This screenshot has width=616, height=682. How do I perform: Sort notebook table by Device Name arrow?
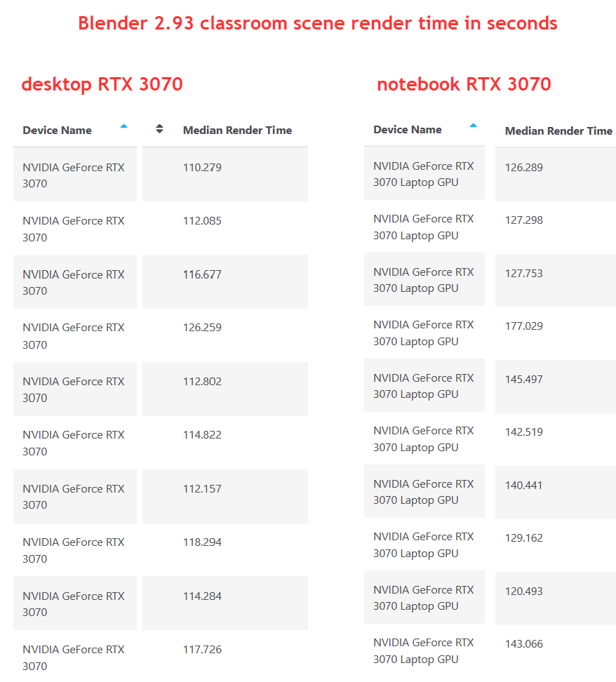474,126
